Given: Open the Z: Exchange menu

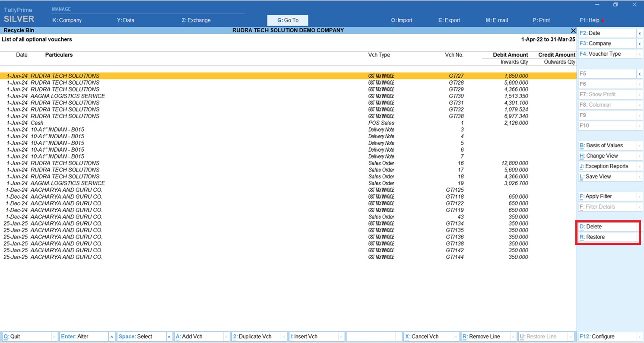Looking at the screenshot, I should (x=196, y=20).
